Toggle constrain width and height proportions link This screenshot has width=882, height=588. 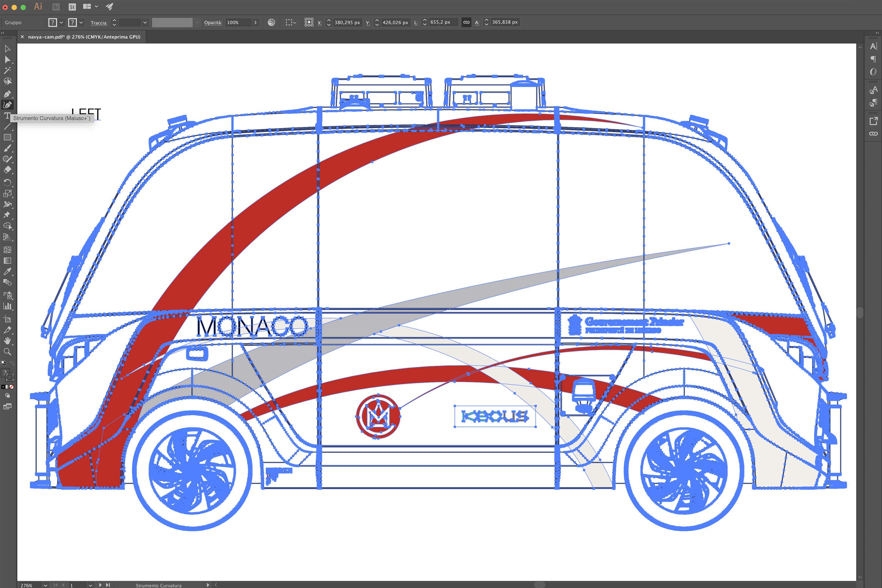pyautogui.click(x=466, y=23)
